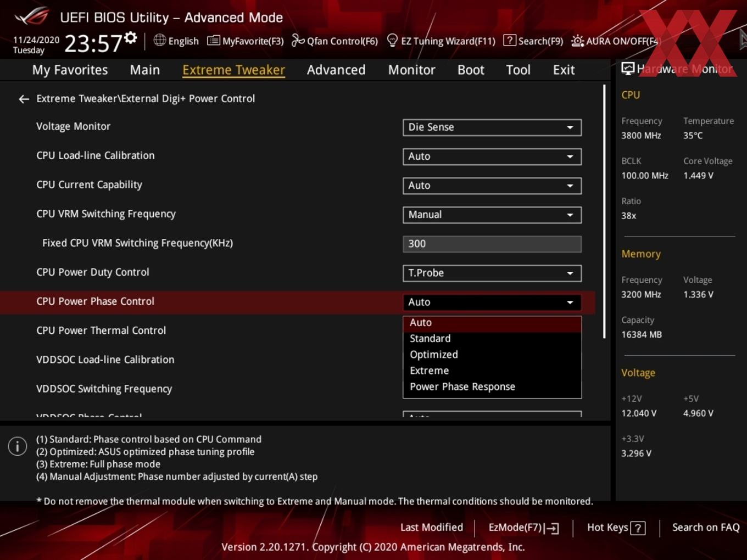747x560 pixels.
Task: Click the settings gear next to the clock
Action: click(131, 38)
